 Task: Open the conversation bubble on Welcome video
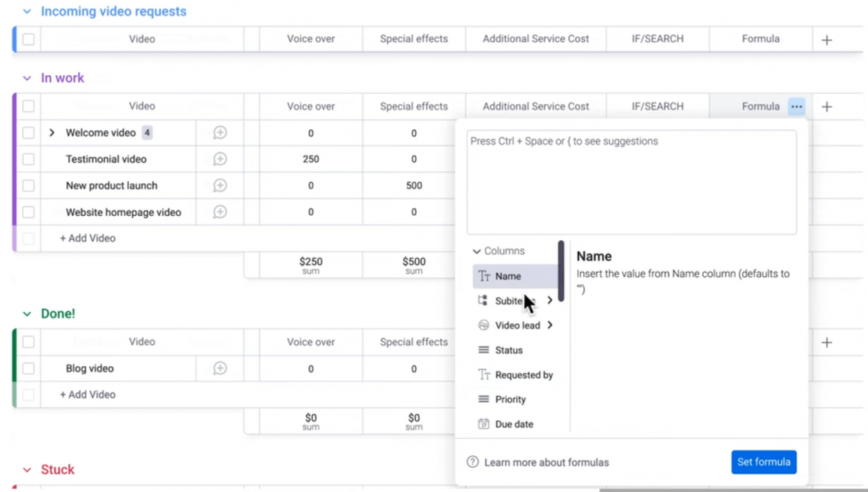click(219, 133)
